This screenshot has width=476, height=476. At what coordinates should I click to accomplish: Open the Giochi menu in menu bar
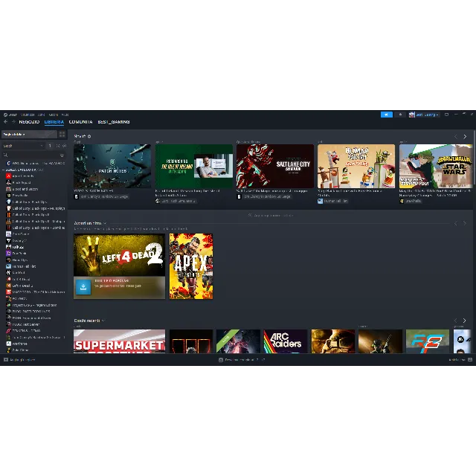(54, 115)
